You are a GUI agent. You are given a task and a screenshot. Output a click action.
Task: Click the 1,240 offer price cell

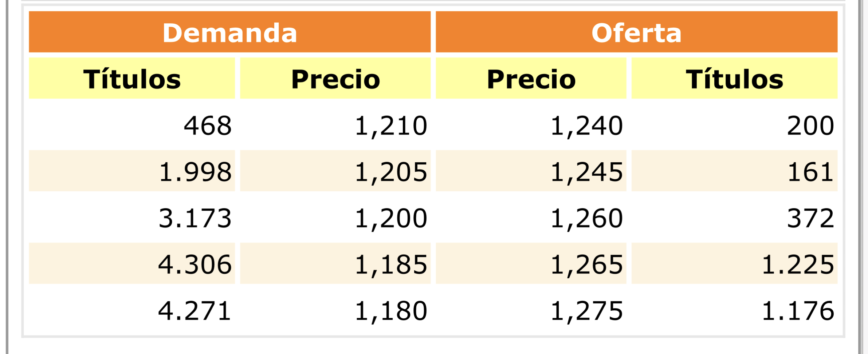(531, 124)
